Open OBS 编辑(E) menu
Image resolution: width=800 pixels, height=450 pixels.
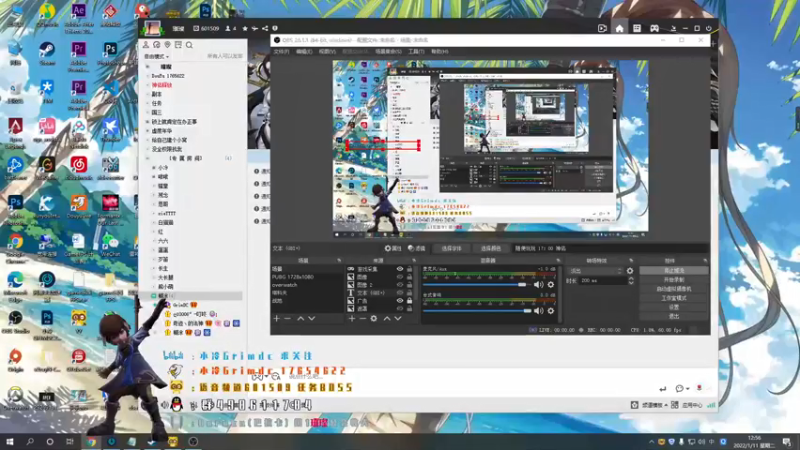[304, 52]
